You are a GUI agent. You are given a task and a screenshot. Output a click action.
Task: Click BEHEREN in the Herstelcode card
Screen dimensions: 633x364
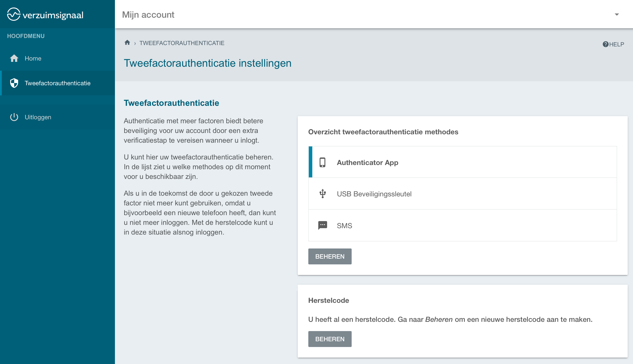[330, 339]
